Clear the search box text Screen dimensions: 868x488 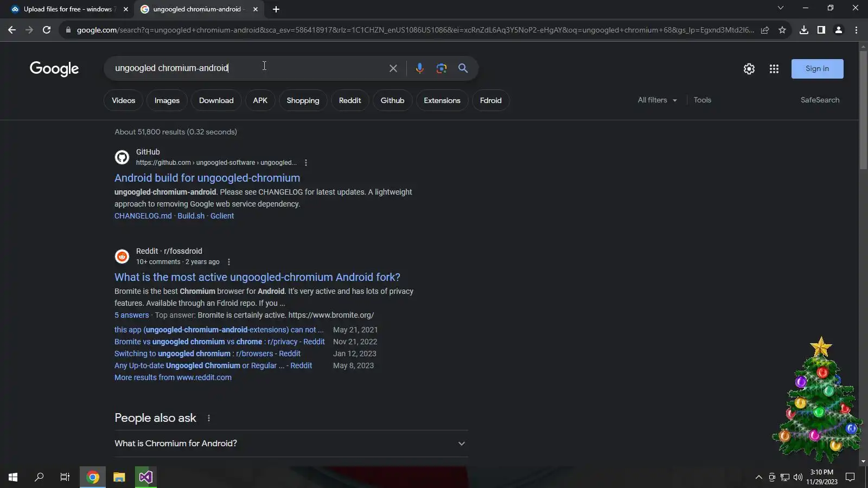(x=393, y=68)
